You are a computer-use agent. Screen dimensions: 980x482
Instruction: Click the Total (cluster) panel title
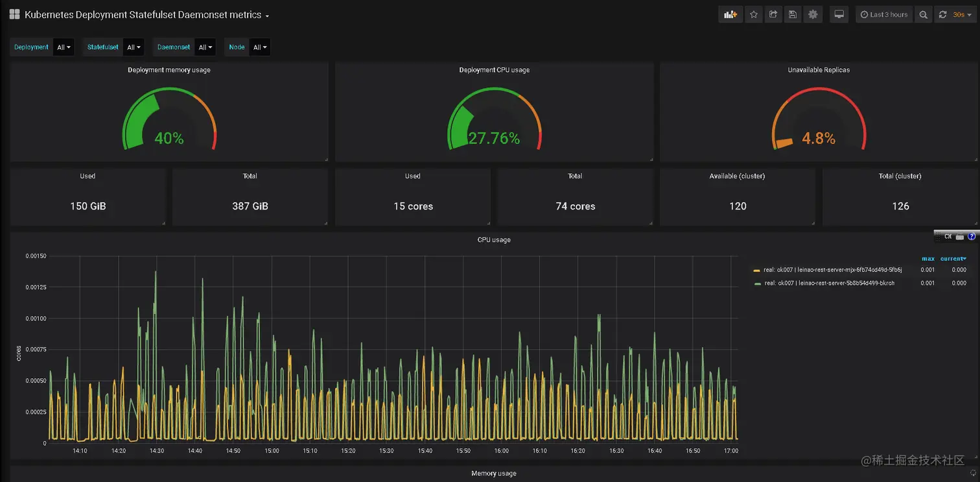pyautogui.click(x=900, y=176)
